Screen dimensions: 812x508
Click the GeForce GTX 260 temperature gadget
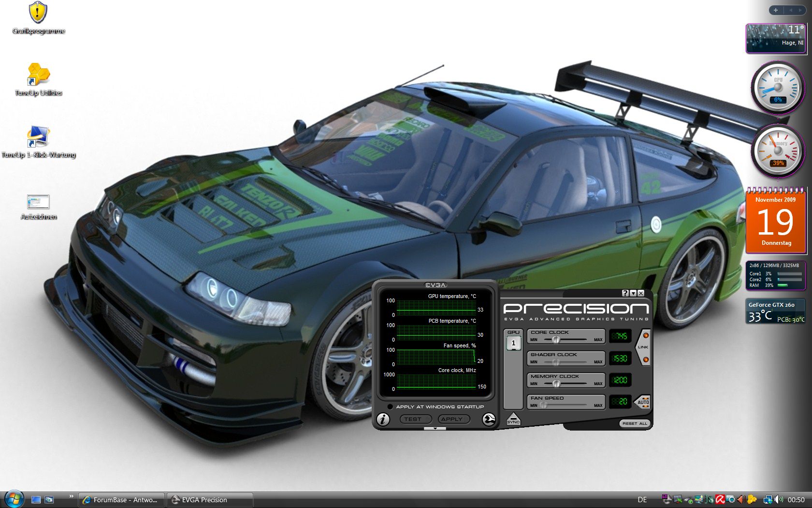(776, 311)
